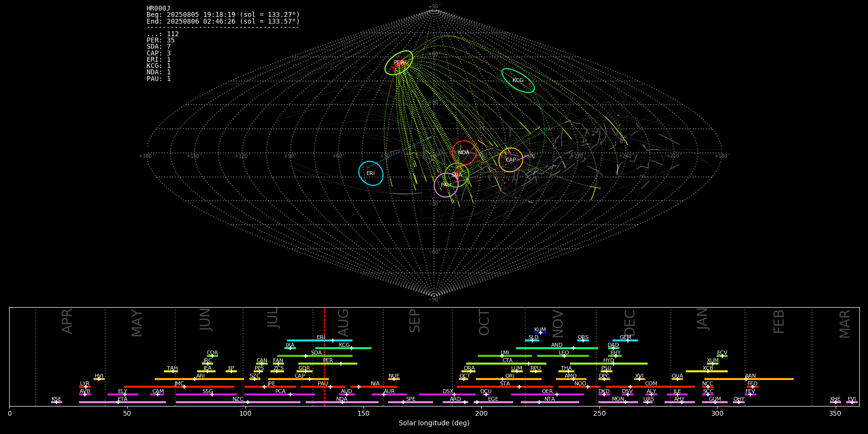Click the EVI shower marker in timeline
Screen dimensions: 868x434
coord(852,402)
